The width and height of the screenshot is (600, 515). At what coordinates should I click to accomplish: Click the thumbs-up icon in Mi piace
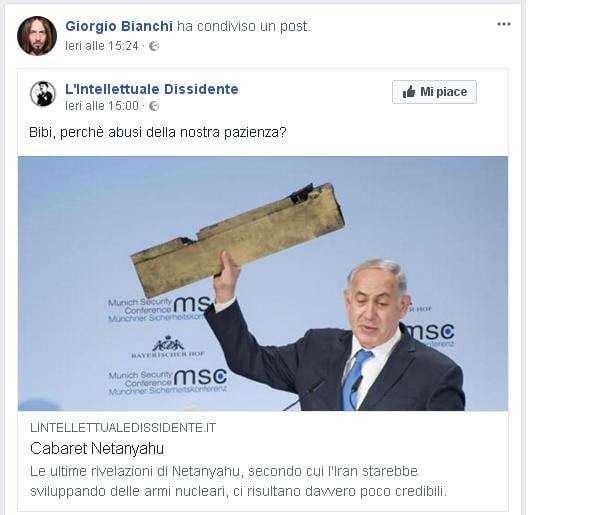pos(409,92)
